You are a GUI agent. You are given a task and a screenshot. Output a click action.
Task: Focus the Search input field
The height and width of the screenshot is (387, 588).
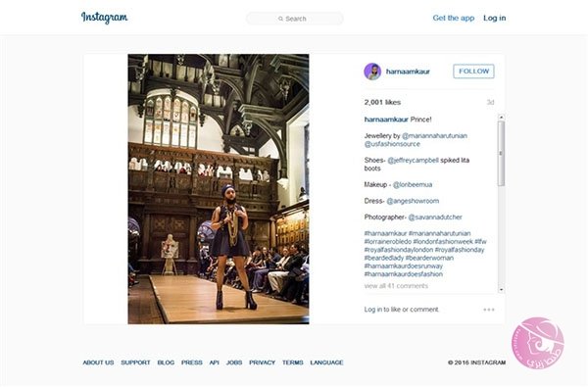coord(294,19)
